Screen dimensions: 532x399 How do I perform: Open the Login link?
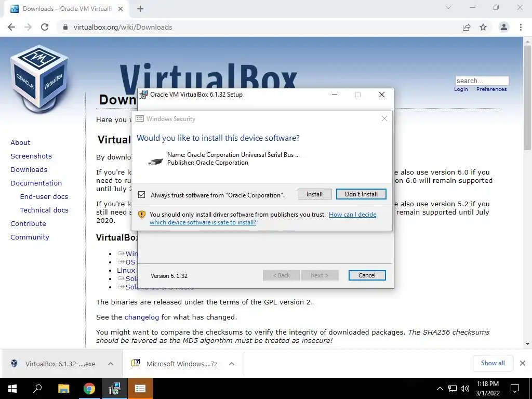pos(461,89)
